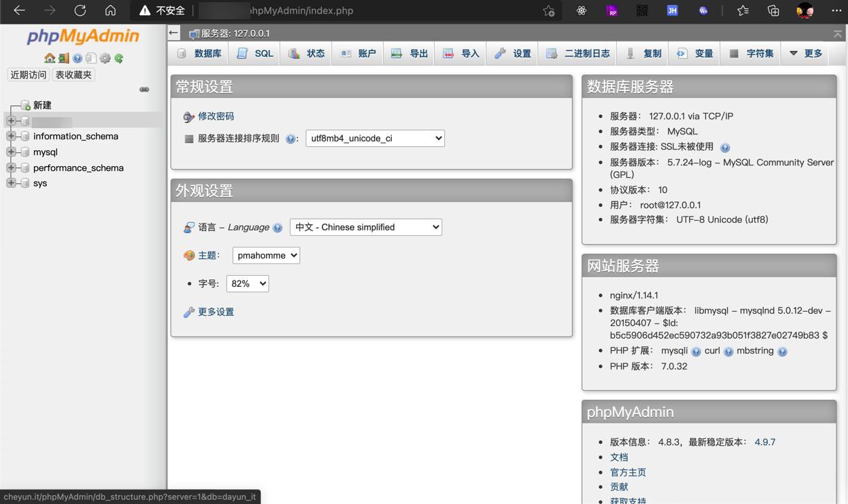Switch to the 导出 tab
The image size is (848, 504).
409,53
